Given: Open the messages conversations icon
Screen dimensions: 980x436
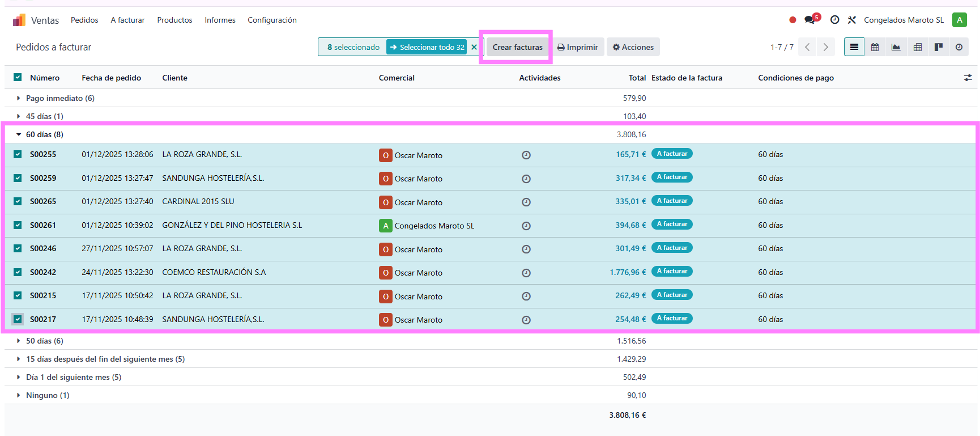Looking at the screenshot, I should point(810,20).
